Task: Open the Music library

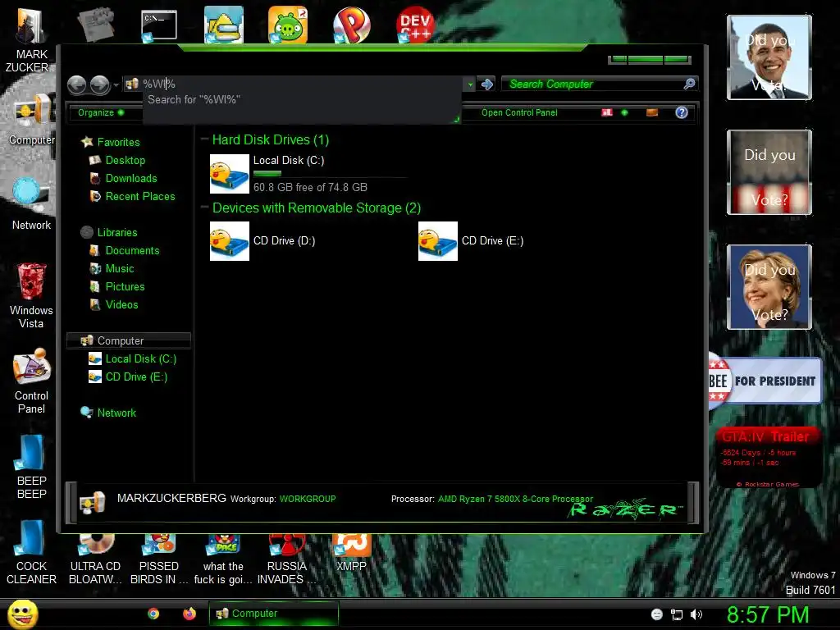Action: pyautogui.click(x=120, y=268)
